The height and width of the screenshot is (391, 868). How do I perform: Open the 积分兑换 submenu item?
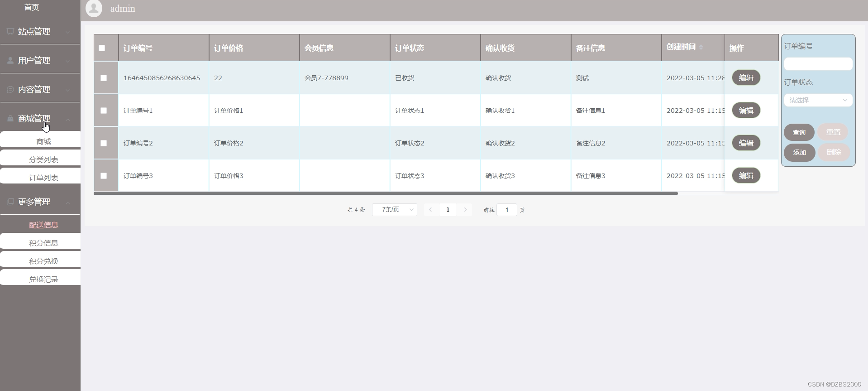point(40,260)
